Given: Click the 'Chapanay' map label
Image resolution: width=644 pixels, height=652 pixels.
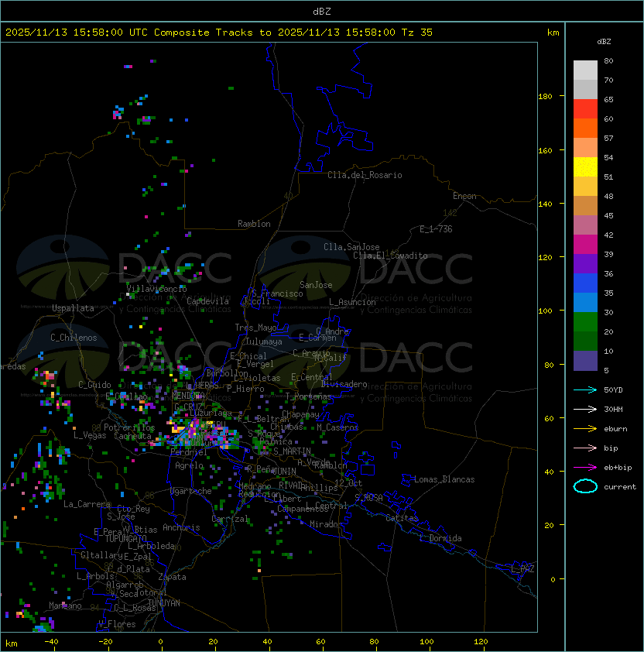Looking at the screenshot, I should (300, 414).
